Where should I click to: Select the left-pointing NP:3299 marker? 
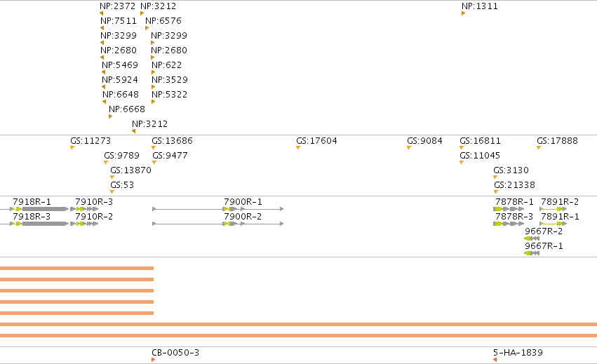point(102,43)
